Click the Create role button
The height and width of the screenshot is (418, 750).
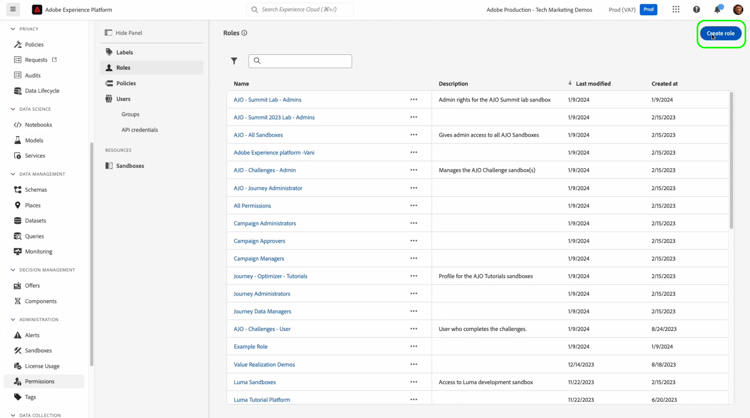(x=720, y=33)
